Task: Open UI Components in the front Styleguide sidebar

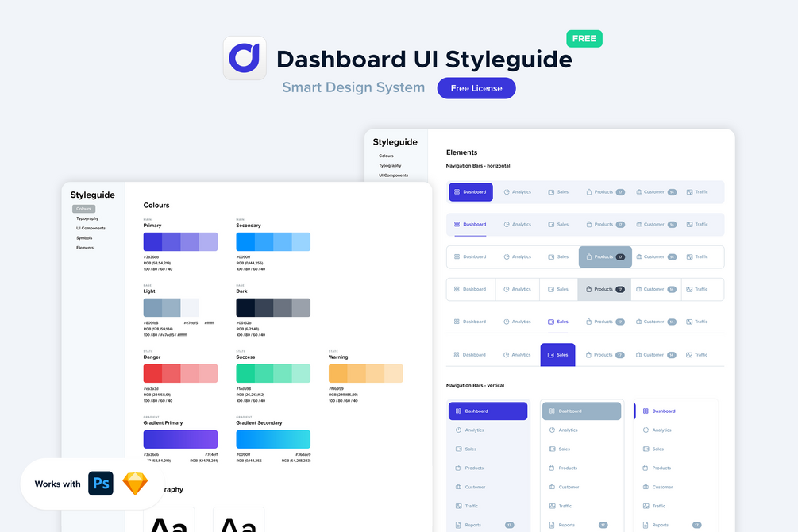Action: pyautogui.click(x=91, y=228)
